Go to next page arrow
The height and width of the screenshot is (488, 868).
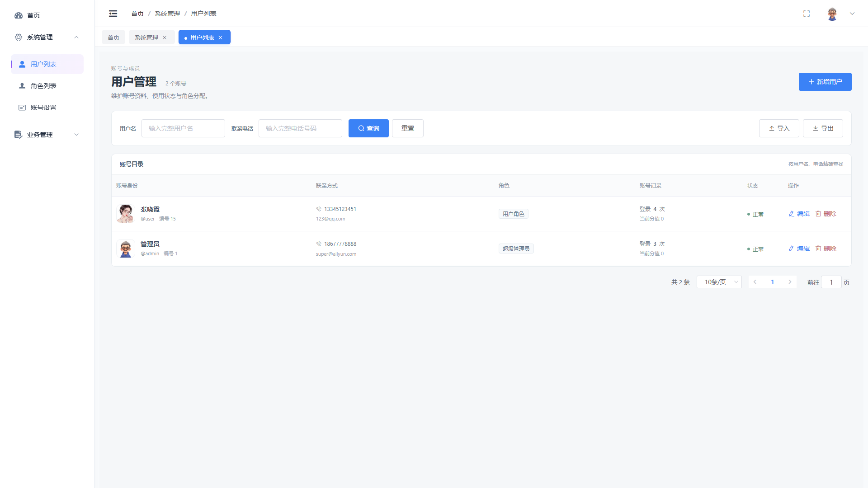[790, 282]
